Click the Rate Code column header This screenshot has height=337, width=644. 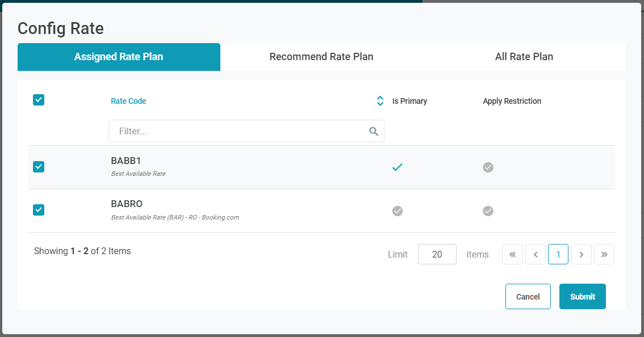coord(128,101)
